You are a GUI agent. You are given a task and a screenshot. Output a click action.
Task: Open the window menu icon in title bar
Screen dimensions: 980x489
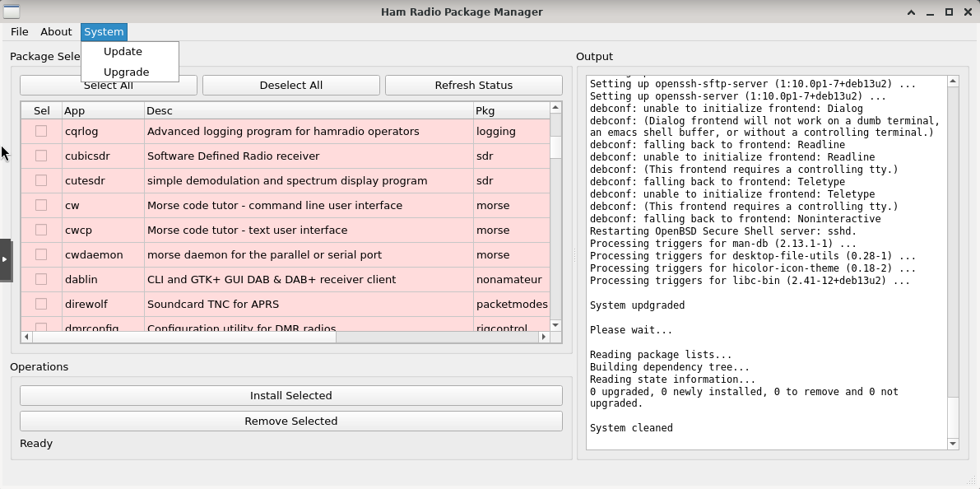(x=12, y=12)
